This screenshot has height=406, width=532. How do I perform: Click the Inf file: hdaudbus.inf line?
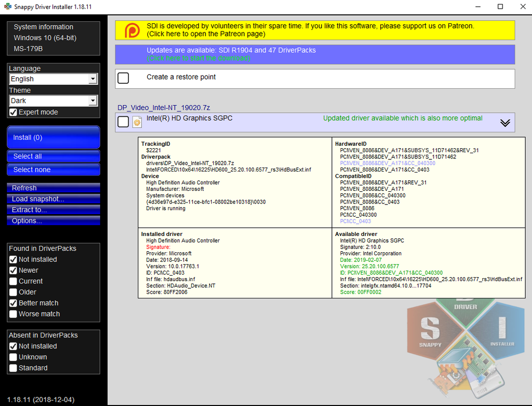[171, 279]
